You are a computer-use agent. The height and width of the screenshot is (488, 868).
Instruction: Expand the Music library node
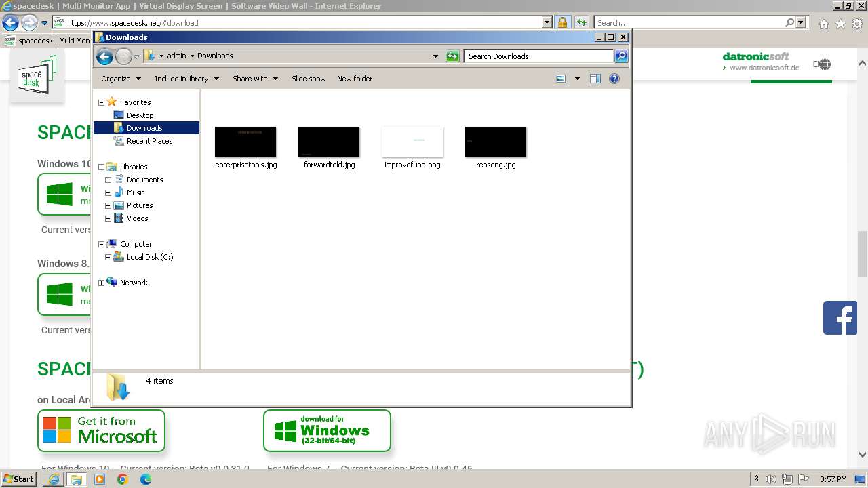tap(108, 192)
